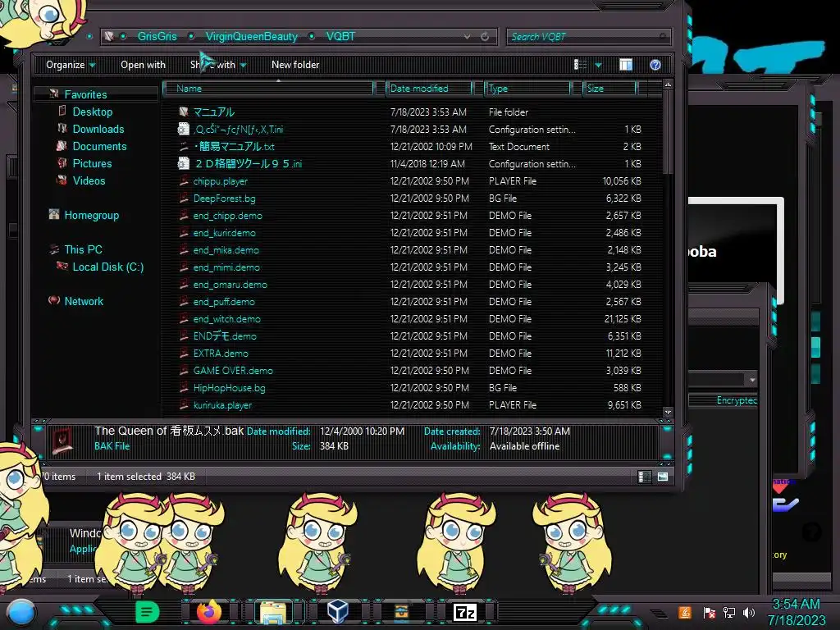Open Explorer help question mark icon
The image size is (840, 630).
tap(655, 65)
